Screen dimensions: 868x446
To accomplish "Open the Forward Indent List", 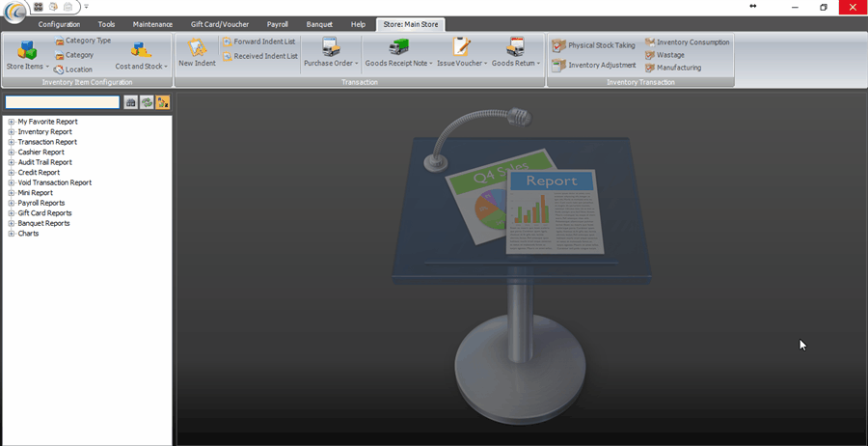I will 259,42.
